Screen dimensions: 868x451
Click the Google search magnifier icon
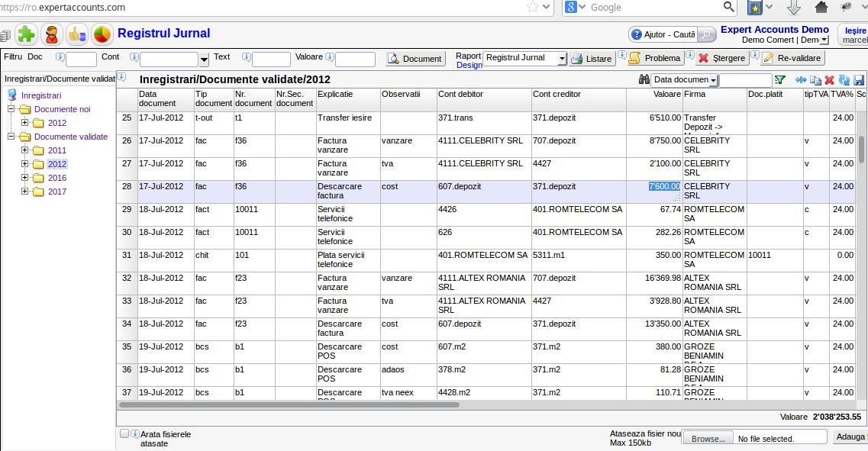tap(729, 7)
